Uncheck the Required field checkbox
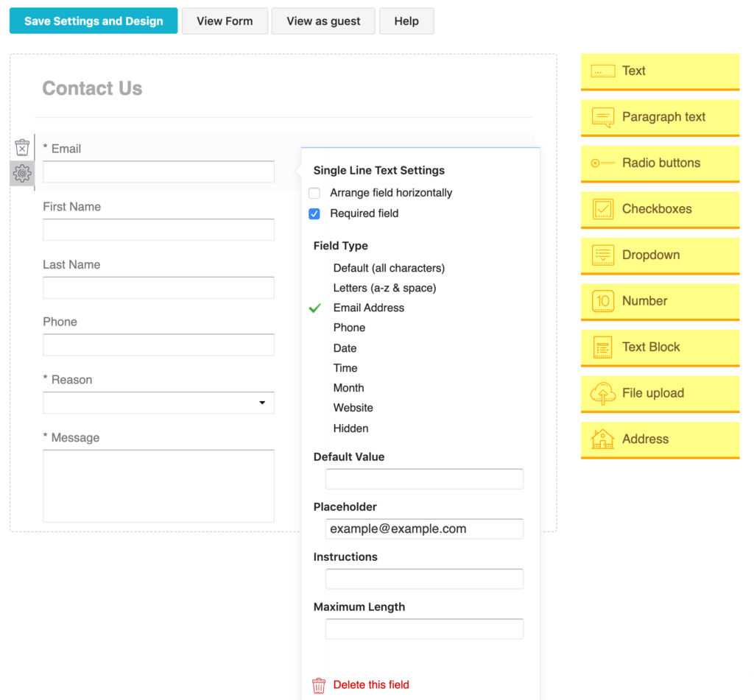The image size is (754, 700). point(314,213)
